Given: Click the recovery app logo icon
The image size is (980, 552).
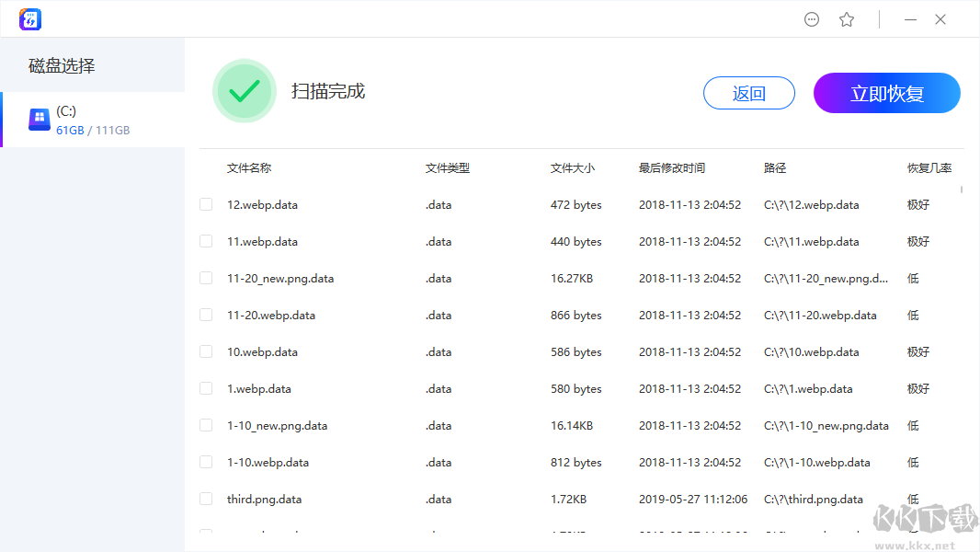Looking at the screenshot, I should point(29,18).
